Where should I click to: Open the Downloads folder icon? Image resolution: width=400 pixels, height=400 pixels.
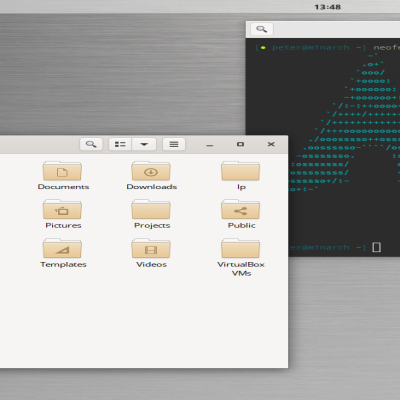[x=151, y=171]
